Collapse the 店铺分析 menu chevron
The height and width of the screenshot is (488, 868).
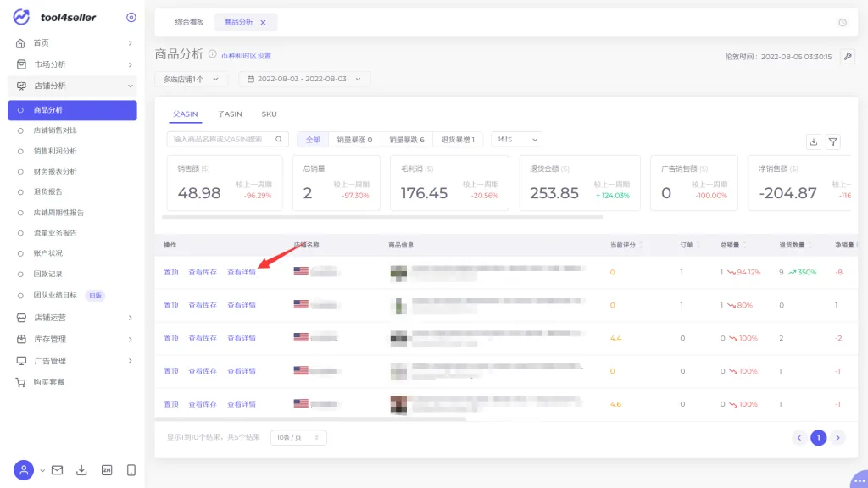tap(130, 86)
